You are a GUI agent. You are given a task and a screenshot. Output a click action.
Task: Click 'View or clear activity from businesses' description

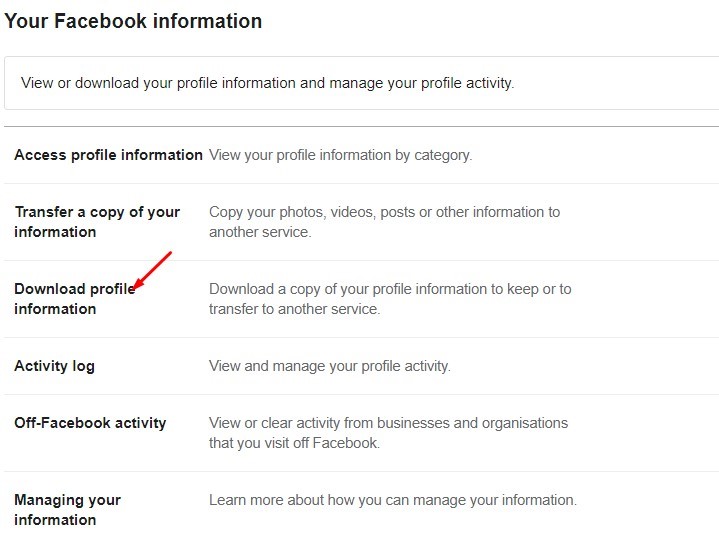(x=388, y=433)
